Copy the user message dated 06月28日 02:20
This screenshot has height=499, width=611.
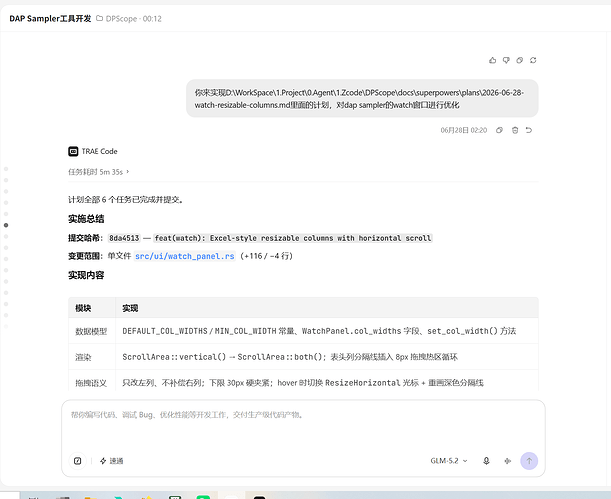coord(499,130)
